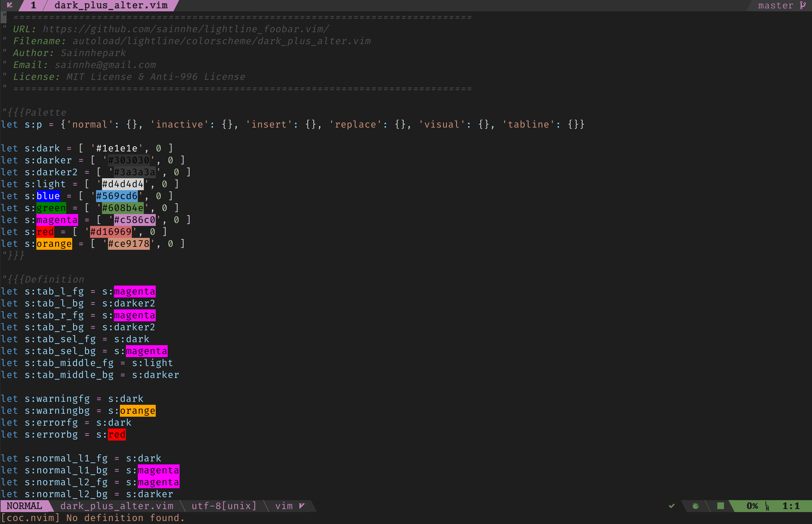Click the git branch icon beside master
Viewport: 812px width, 524px height.
pyautogui.click(x=803, y=5)
